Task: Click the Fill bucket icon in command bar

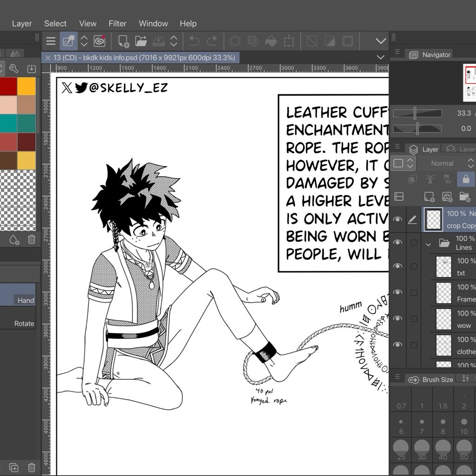Action: (x=271, y=41)
